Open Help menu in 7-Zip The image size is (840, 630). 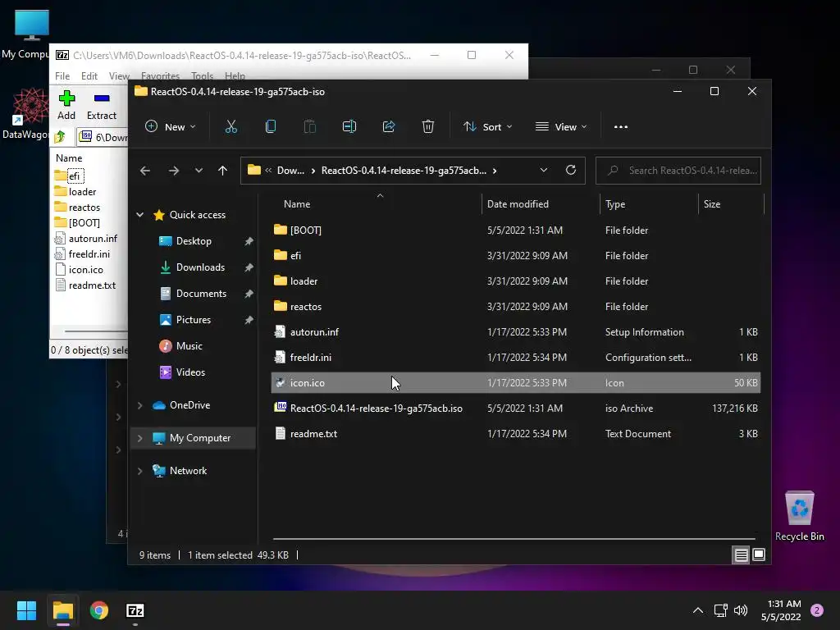(x=235, y=76)
